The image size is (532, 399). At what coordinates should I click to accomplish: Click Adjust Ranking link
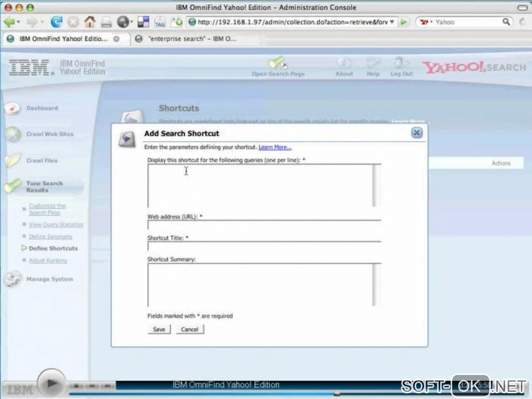tap(48, 261)
